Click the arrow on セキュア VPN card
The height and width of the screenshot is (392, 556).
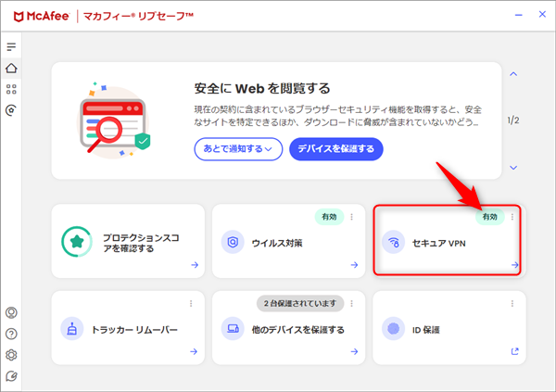coord(515,265)
